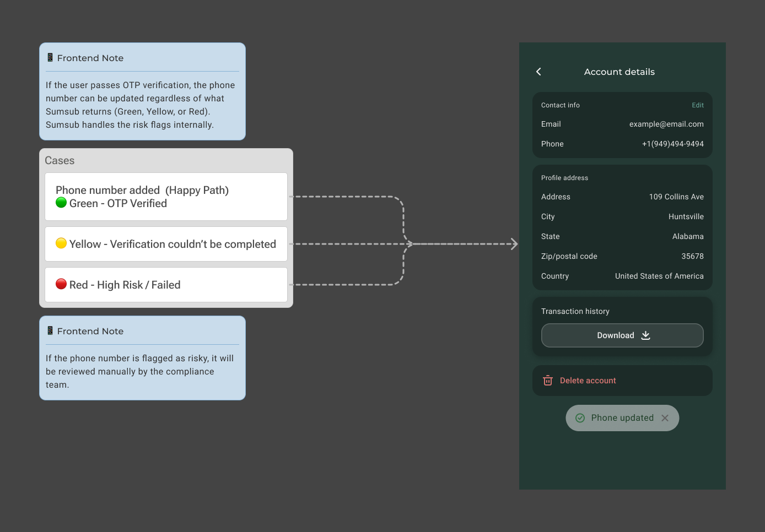Select the Yellow verification incomplete case card
Image resolution: width=765 pixels, height=532 pixels.
click(x=166, y=244)
